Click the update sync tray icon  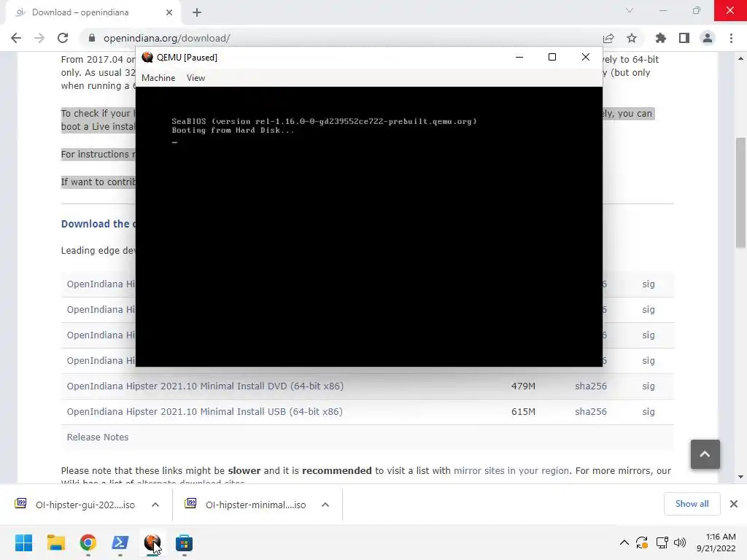click(642, 542)
